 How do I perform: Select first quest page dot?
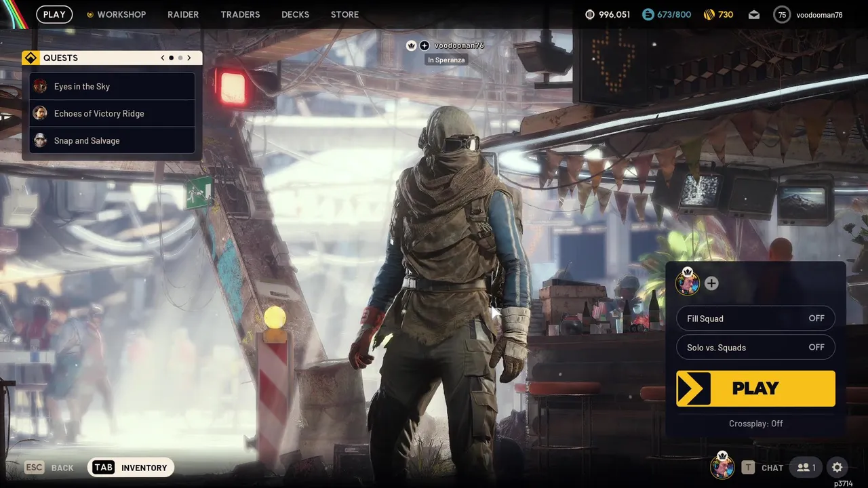(x=171, y=58)
